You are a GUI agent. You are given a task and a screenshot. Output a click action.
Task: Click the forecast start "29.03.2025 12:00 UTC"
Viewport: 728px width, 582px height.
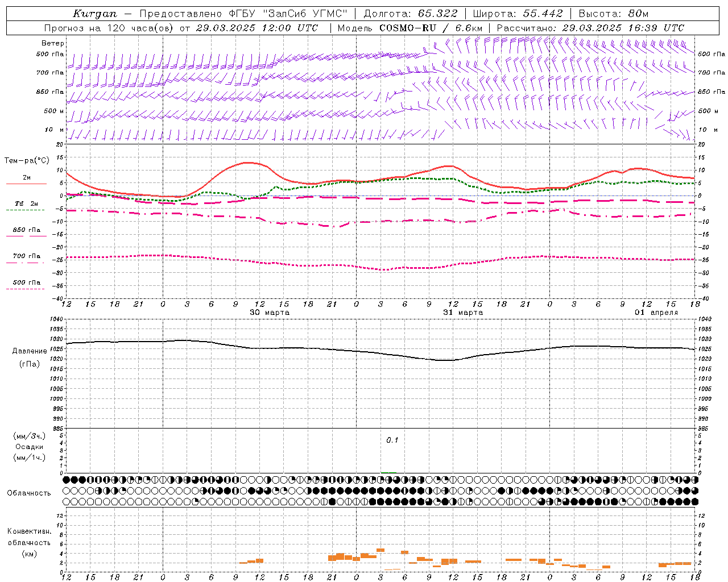click(257, 28)
